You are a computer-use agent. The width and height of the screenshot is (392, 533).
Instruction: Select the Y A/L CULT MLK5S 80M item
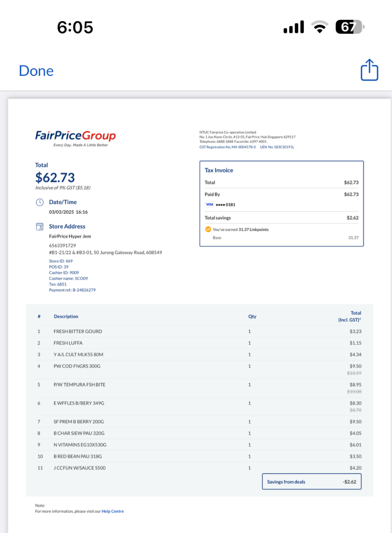click(79, 354)
